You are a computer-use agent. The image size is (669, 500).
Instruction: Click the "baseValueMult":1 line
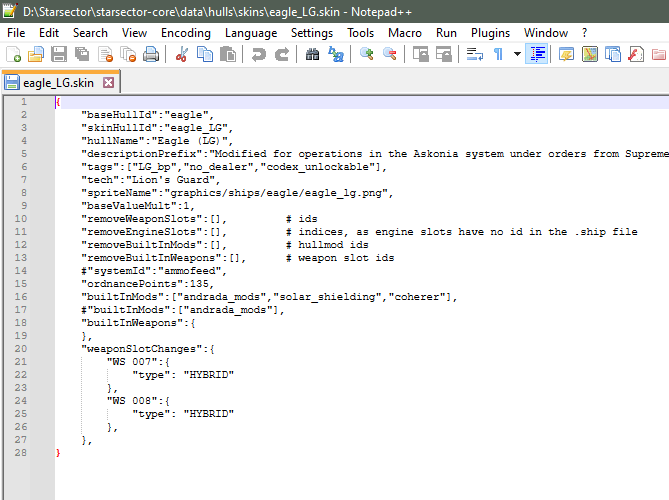(138, 206)
